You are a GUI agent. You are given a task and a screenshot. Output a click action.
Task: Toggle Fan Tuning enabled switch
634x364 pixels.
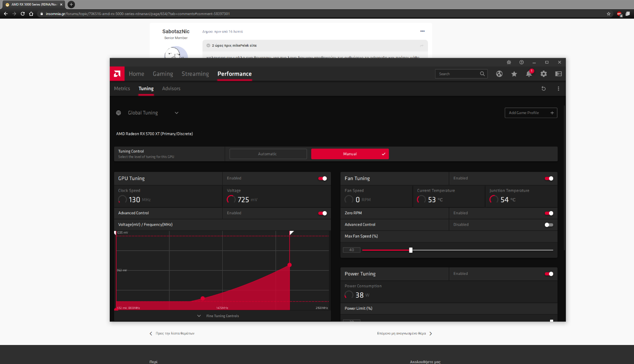click(549, 179)
